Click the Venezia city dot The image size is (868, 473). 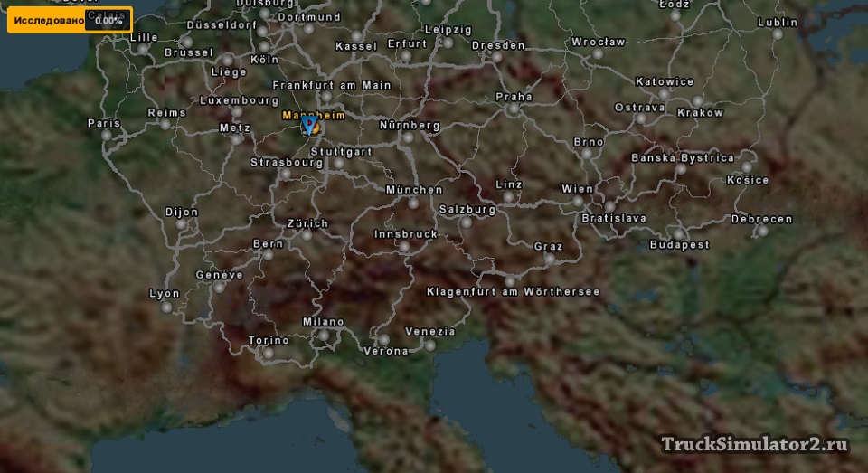[x=430, y=345]
